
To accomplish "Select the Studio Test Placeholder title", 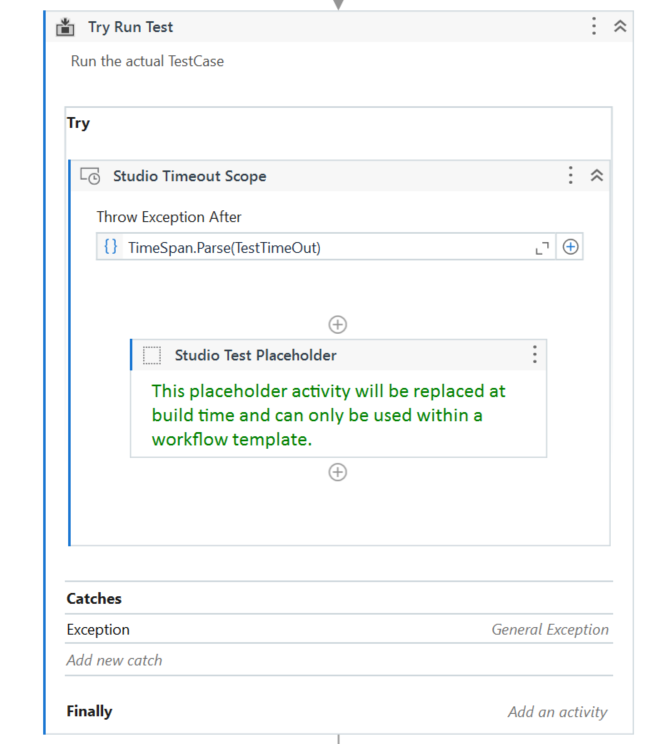I will tap(255, 355).
